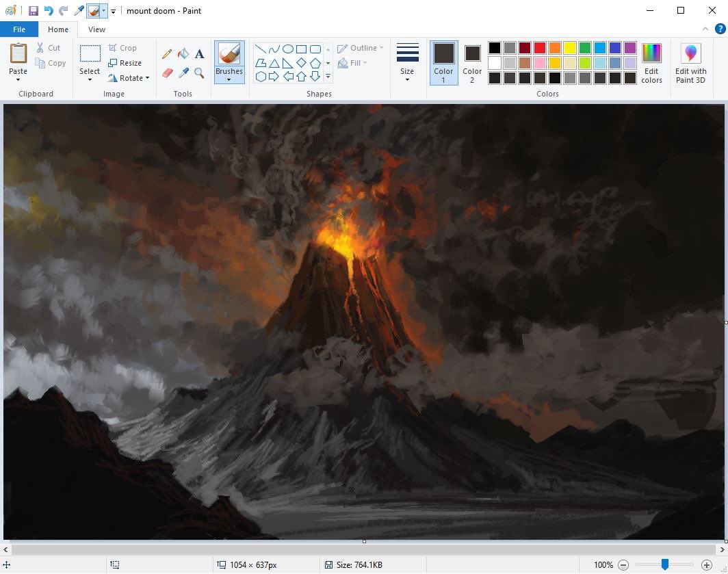The height and width of the screenshot is (574, 728).
Task: Select the Pencil tool
Action: click(x=167, y=54)
